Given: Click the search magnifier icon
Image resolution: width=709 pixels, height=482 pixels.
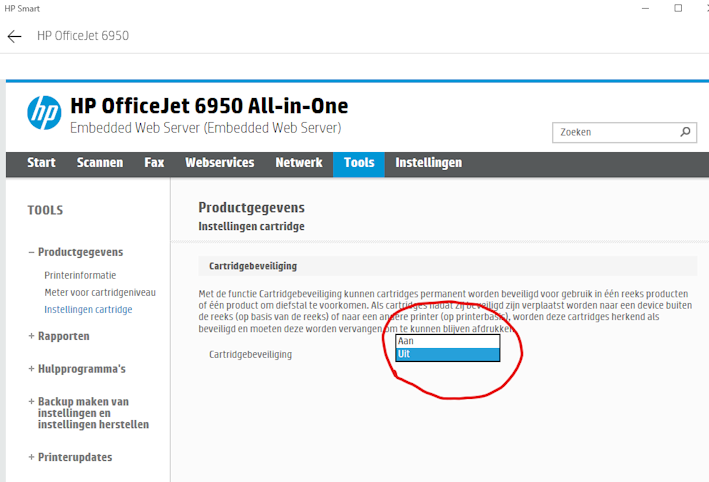Looking at the screenshot, I should (685, 132).
